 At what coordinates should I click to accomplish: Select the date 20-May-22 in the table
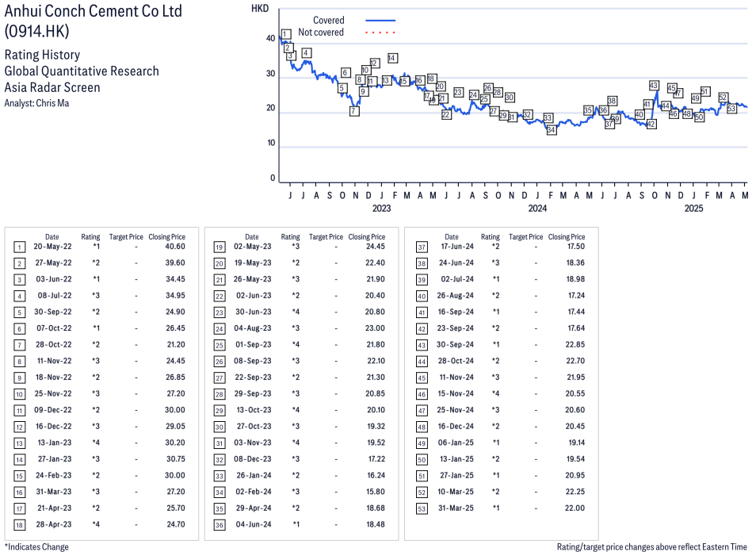[x=52, y=247]
